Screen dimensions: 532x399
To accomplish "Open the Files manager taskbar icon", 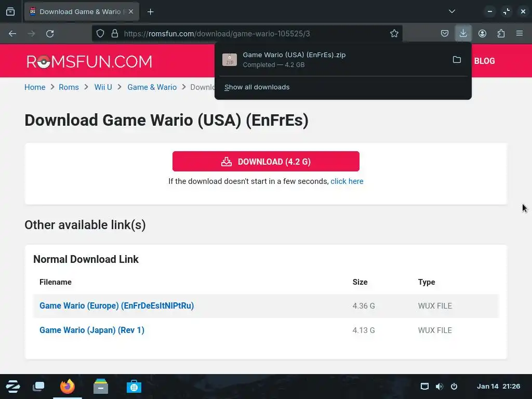I will coord(101,387).
